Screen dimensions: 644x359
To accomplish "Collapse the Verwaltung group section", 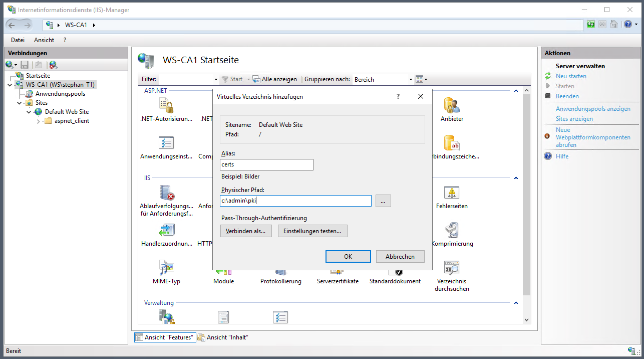I will (516, 303).
